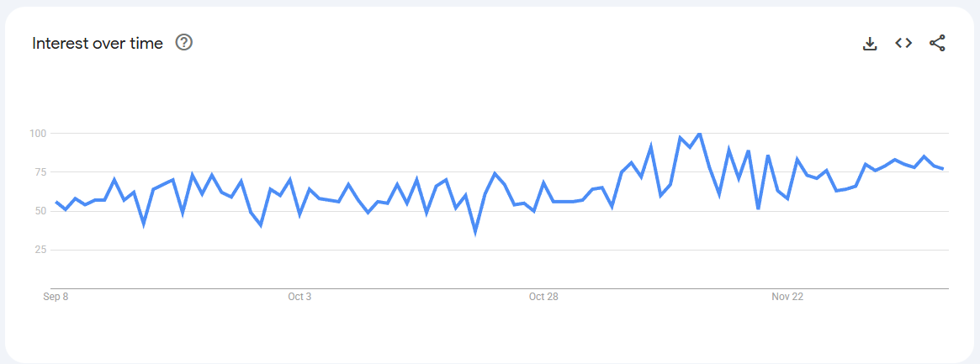This screenshot has width=980, height=364.
Task: Share the interest over time chart
Action: 937,43
